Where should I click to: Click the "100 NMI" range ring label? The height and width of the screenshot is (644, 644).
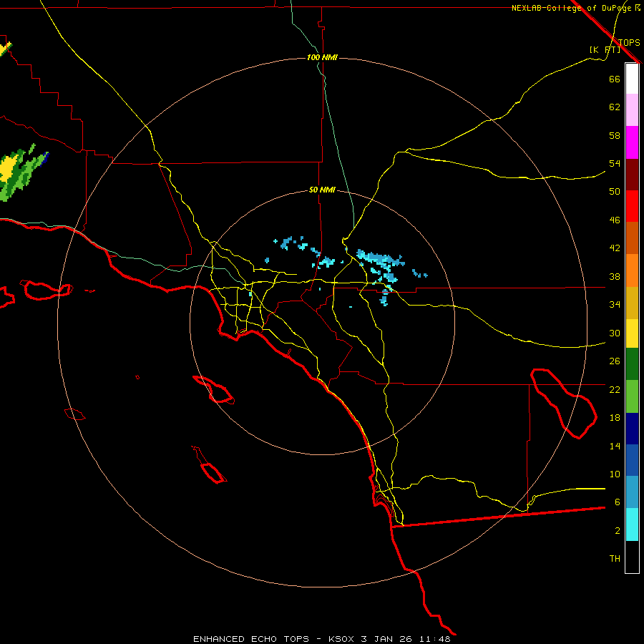[x=322, y=57]
